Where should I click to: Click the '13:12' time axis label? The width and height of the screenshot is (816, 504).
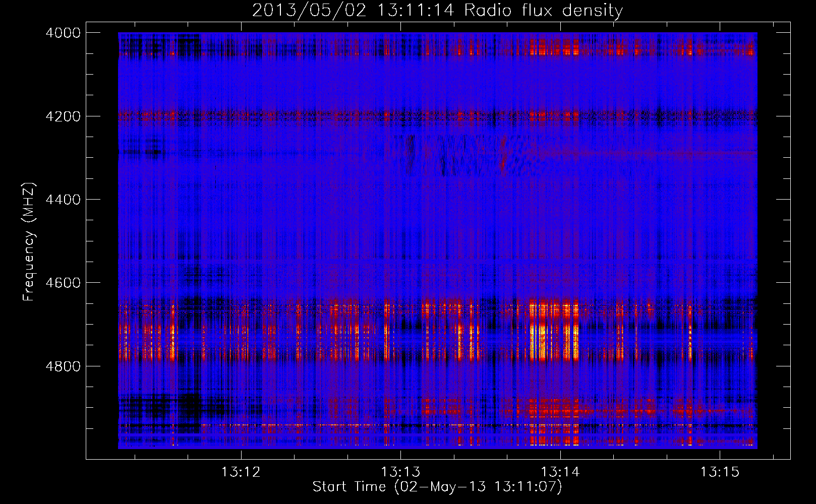[x=241, y=472]
